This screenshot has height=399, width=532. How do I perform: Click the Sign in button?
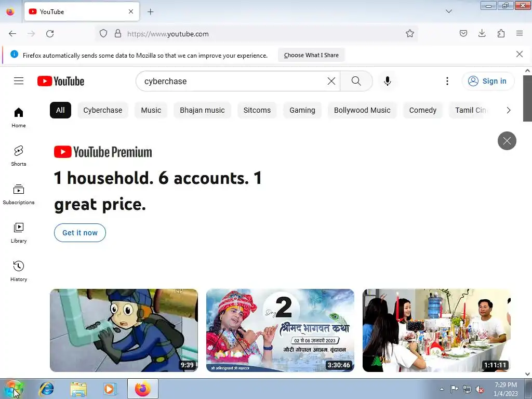click(488, 81)
